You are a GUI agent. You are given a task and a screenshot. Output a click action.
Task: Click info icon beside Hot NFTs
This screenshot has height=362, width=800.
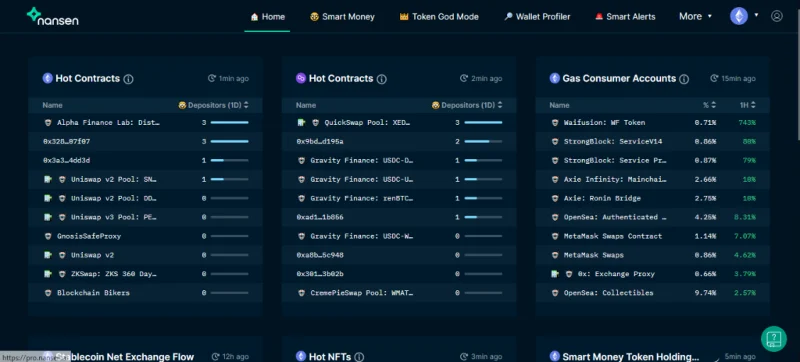pyautogui.click(x=359, y=357)
